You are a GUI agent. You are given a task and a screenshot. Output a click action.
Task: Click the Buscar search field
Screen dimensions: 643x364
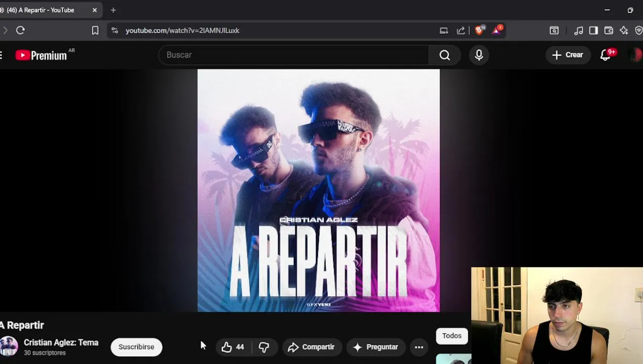point(293,55)
